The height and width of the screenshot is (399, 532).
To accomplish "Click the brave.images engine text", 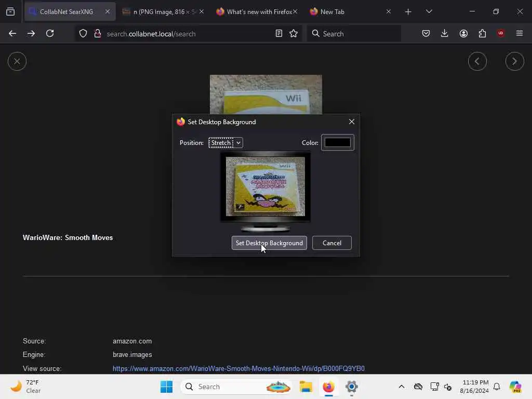I will point(132,354).
